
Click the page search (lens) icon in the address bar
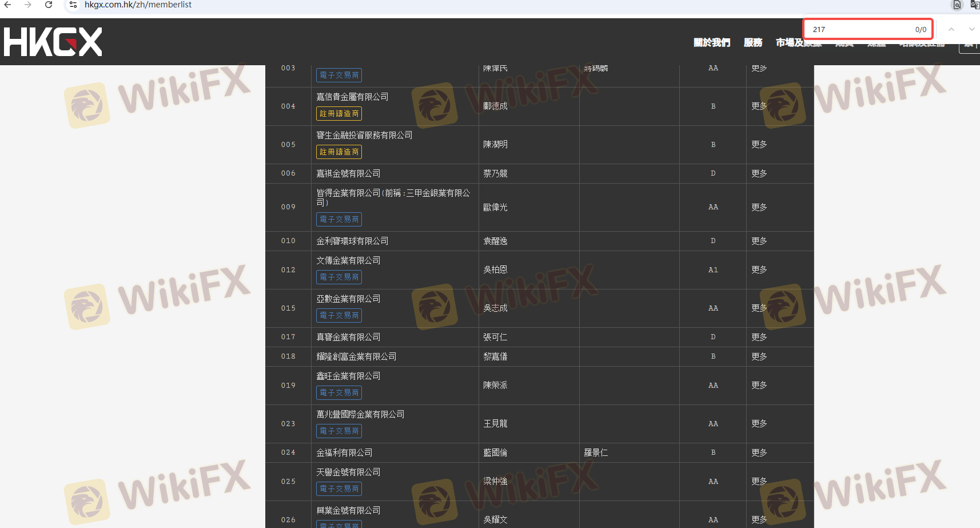957,5
